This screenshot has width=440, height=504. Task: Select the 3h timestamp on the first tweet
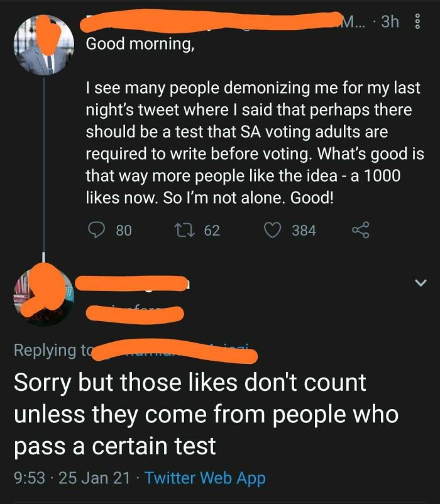point(390,21)
